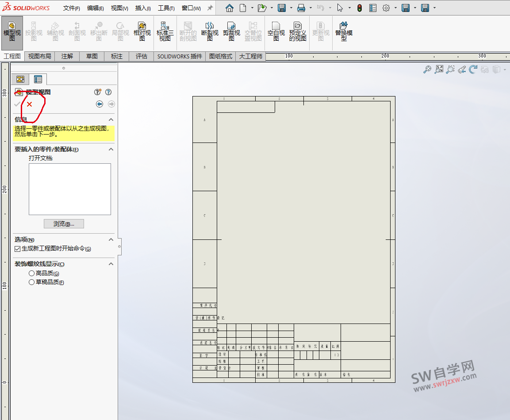Insert a 空白视图
The width and height of the screenshot is (510, 420).
276,32
